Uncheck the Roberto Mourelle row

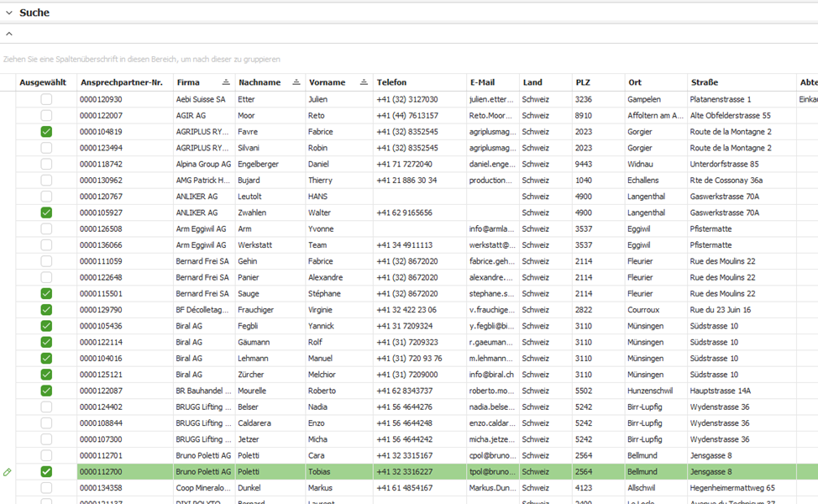(x=46, y=391)
